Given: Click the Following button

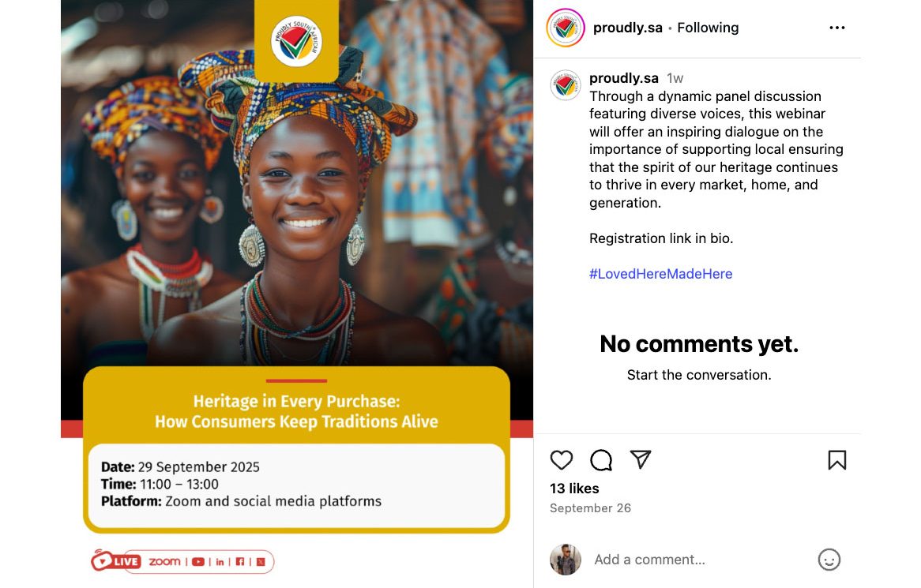Looking at the screenshot, I should click(708, 28).
